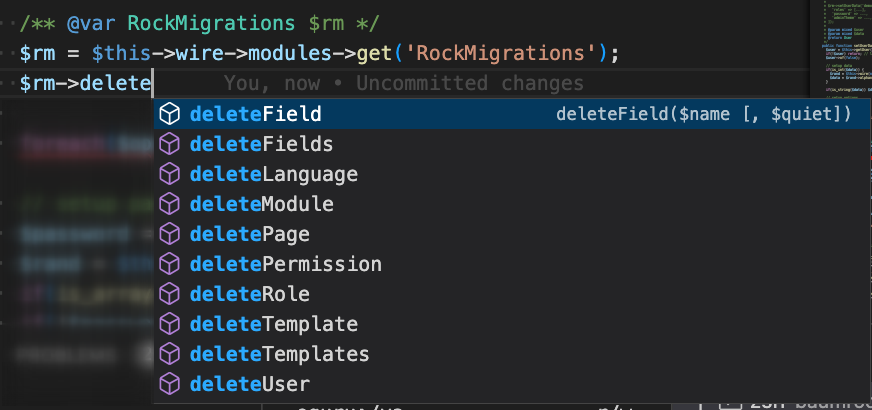The width and height of the screenshot is (872, 410).
Task: Click the method icon beside deleteRole
Action: point(171,294)
